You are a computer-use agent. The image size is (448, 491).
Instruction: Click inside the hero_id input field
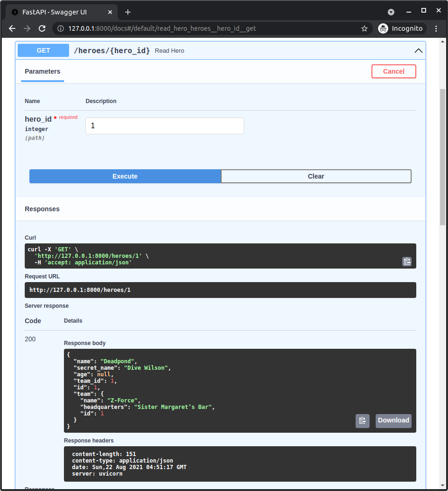pyautogui.click(x=164, y=126)
